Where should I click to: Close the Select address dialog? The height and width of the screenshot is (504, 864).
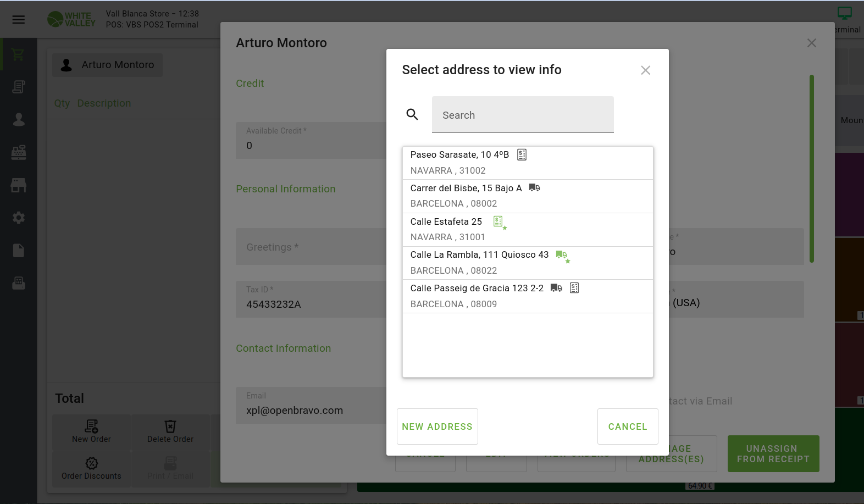click(645, 70)
